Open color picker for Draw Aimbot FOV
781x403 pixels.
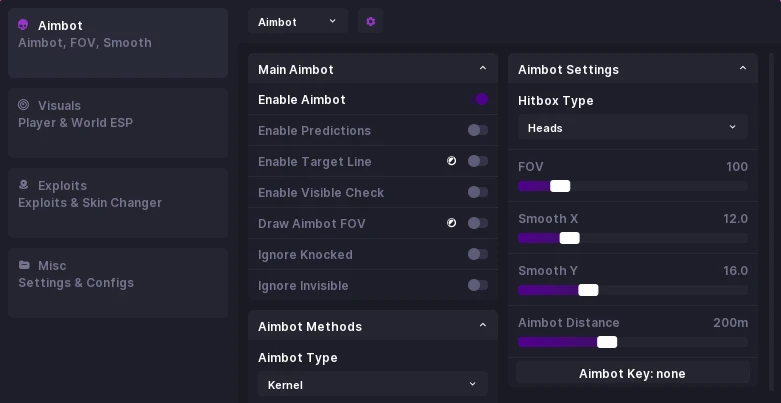(451, 223)
